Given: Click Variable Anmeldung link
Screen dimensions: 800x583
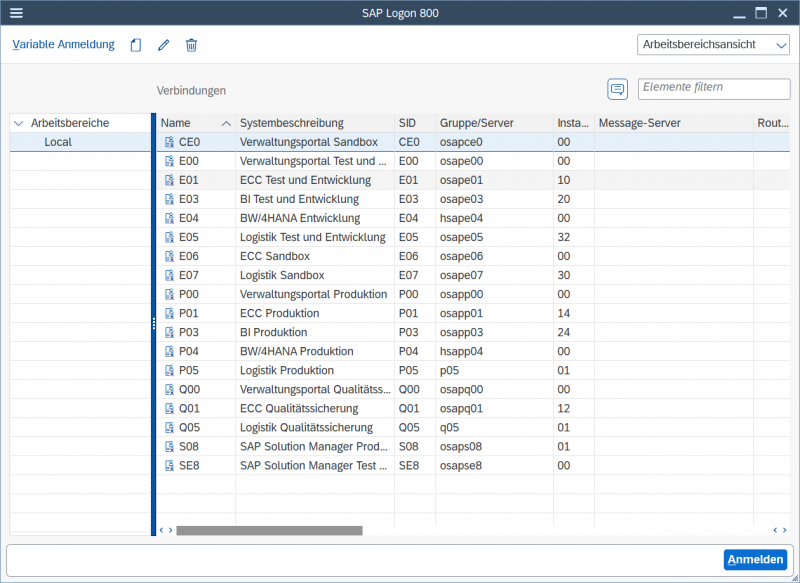Looking at the screenshot, I should pyautogui.click(x=63, y=44).
